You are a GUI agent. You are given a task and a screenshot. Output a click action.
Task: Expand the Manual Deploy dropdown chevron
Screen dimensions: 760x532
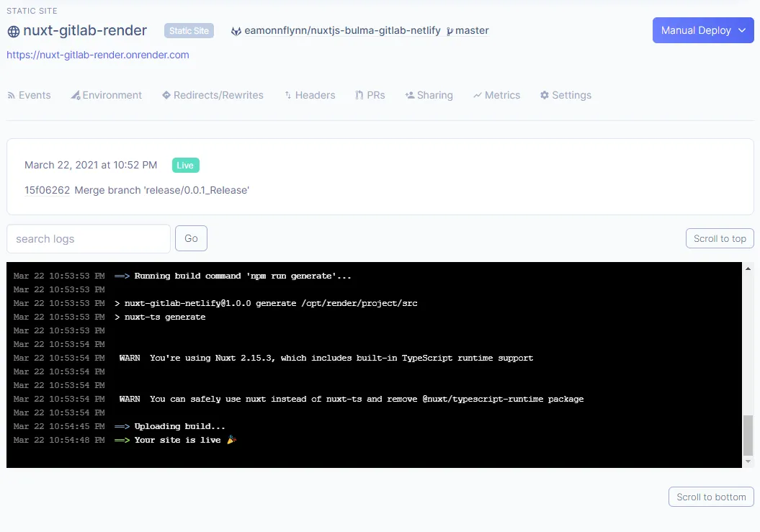coord(742,30)
